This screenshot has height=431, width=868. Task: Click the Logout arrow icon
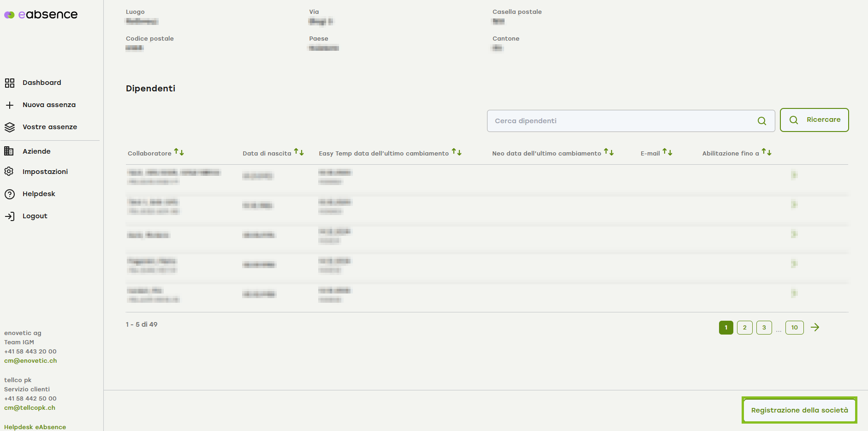(x=10, y=216)
